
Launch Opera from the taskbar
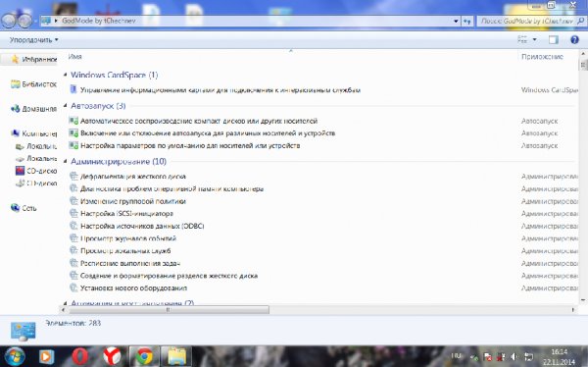tap(79, 356)
